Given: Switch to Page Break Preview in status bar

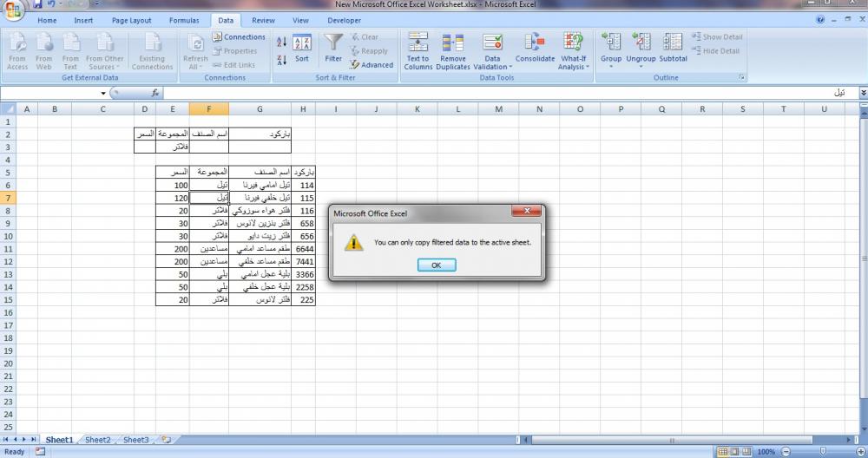Looking at the screenshot, I should pos(746,451).
